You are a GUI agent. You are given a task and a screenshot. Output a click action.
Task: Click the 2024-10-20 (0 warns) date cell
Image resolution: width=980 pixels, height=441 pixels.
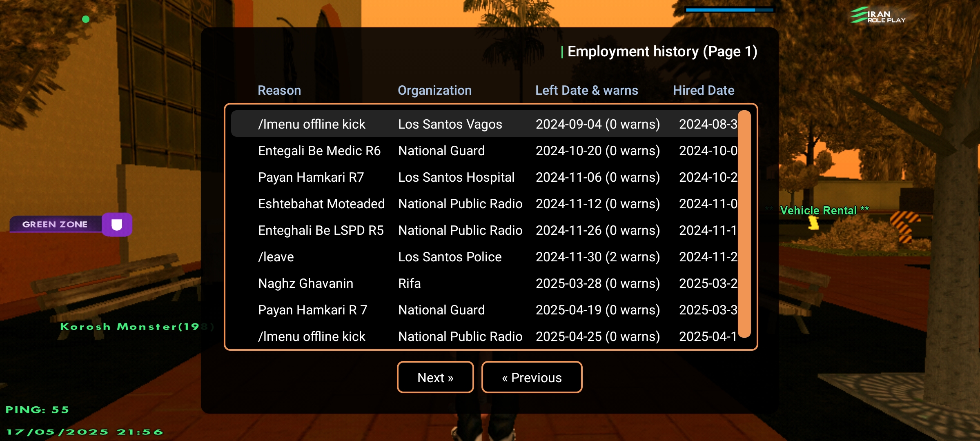point(597,151)
